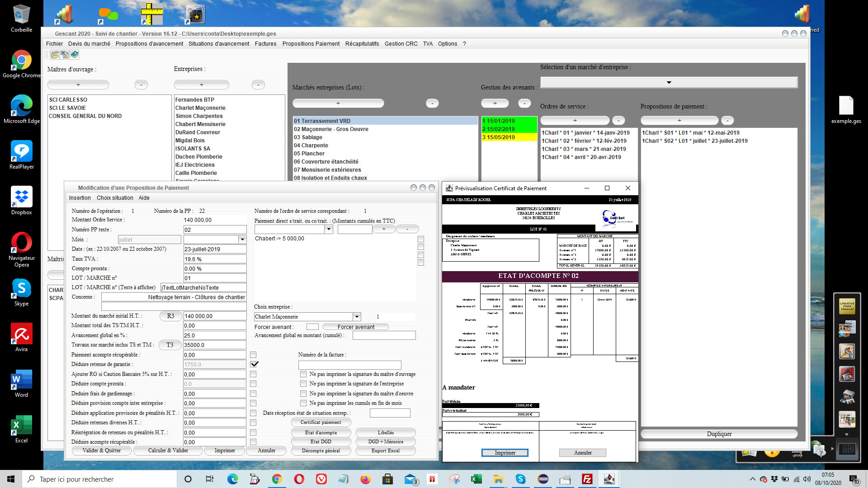Screen dimensions: 868x488
Task: Open the Paiement direct s/trait. dropdown
Action: [x=329, y=229]
